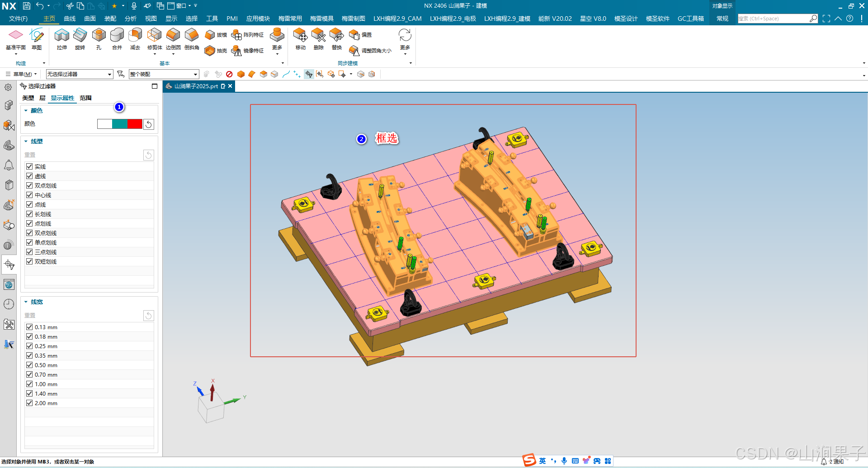The width and height of the screenshot is (868, 468).
Task: Click the 移动 move face icon
Action: (x=300, y=35)
